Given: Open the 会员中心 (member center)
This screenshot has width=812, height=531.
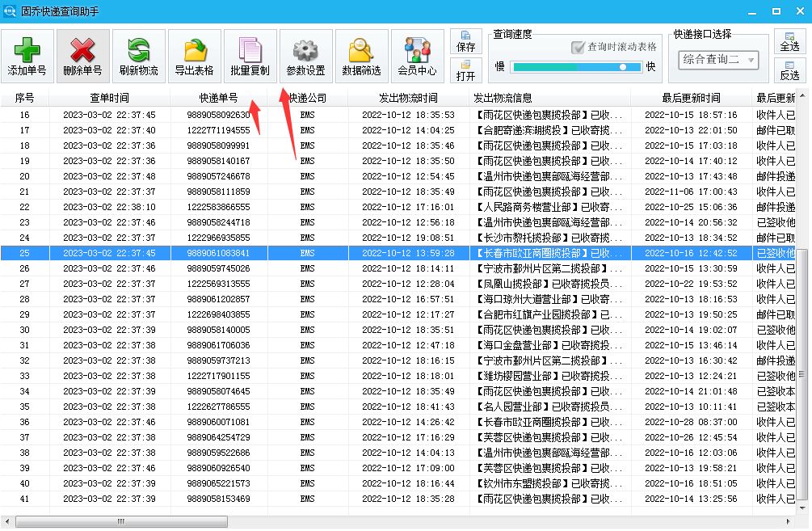Looking at the screenshot, I should pos(416,54).
